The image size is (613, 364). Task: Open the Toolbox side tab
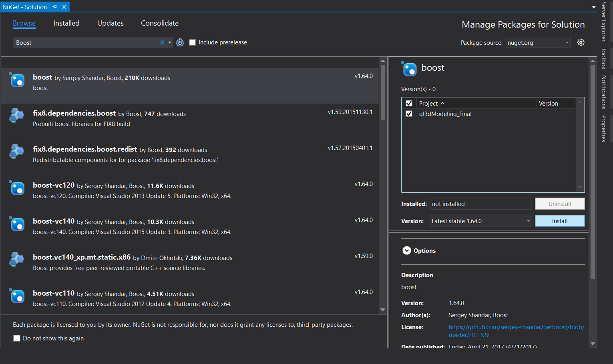click(604, 58)
